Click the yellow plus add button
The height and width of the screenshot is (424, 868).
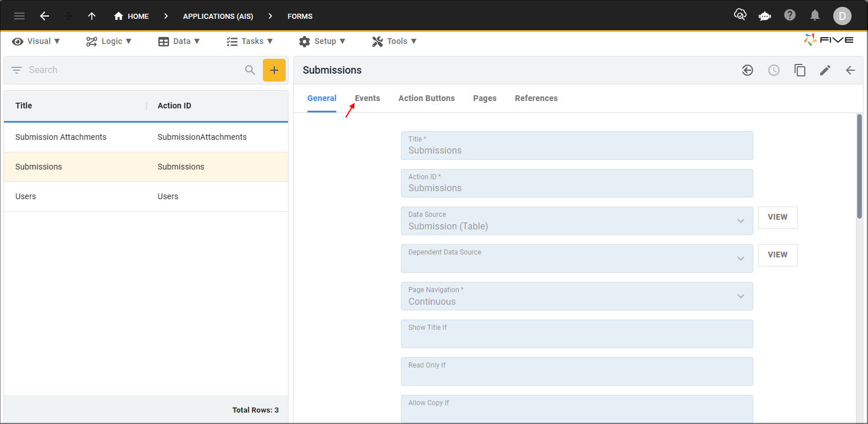[274, 70]
